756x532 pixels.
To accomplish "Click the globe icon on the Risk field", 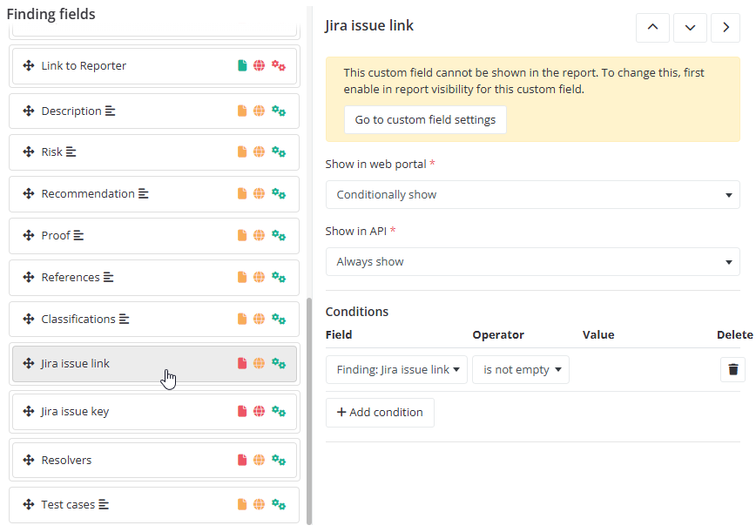I will pos(259,152).
